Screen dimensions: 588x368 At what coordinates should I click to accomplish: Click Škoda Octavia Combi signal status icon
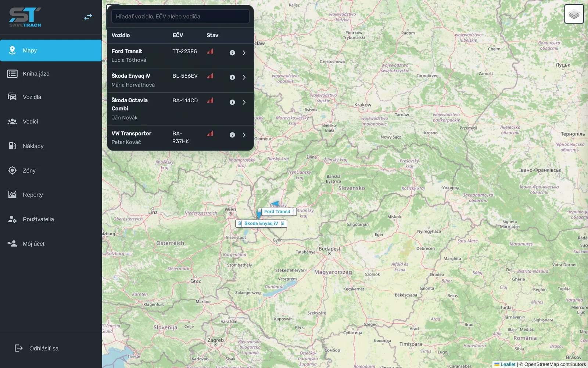pos(210,100)
